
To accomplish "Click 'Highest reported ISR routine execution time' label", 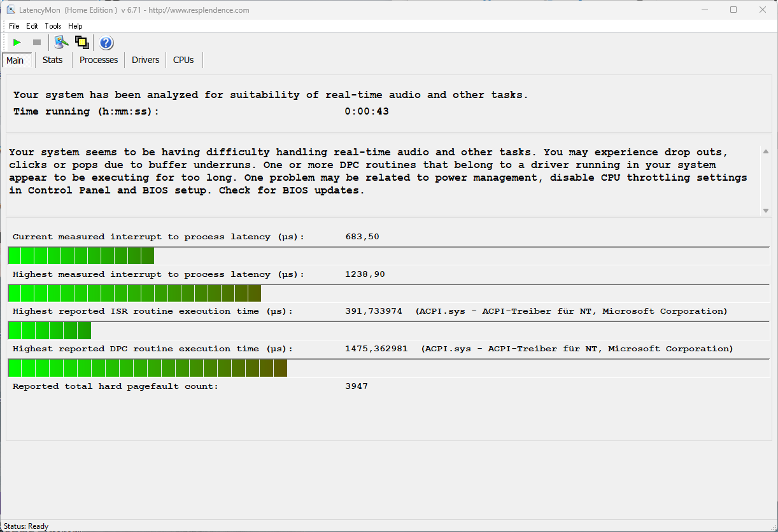I will 153,311.
